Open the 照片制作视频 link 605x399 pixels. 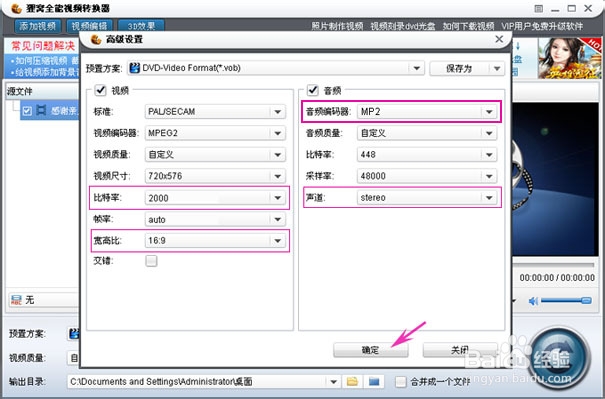[x=338, y=26]
